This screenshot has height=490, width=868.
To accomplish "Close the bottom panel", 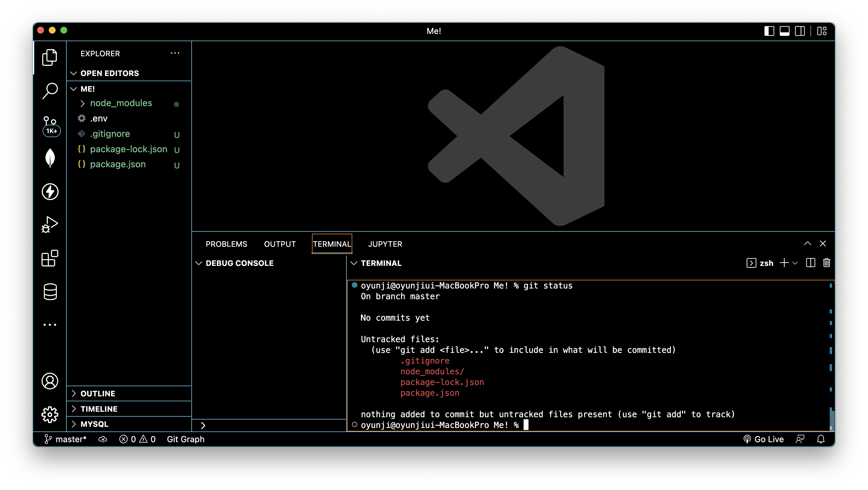I will 823,244.
